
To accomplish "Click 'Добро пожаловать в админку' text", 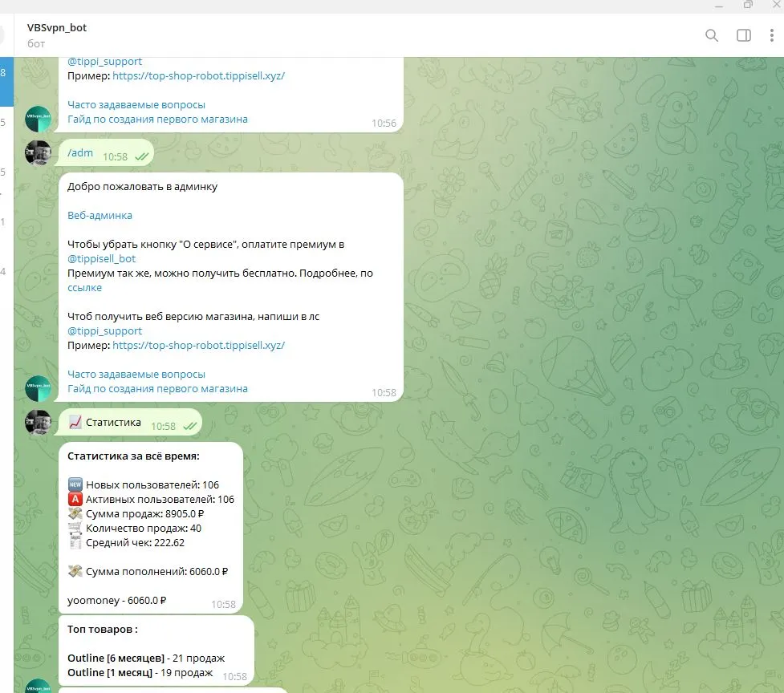I will click(143, 187).
